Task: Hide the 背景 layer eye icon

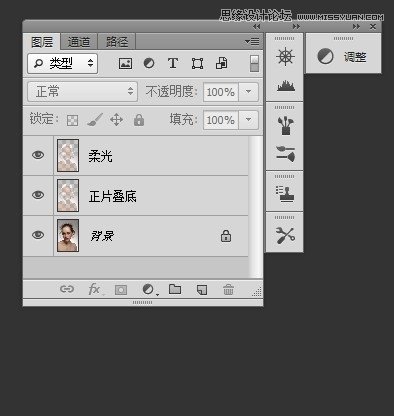Action: (38, 235)
